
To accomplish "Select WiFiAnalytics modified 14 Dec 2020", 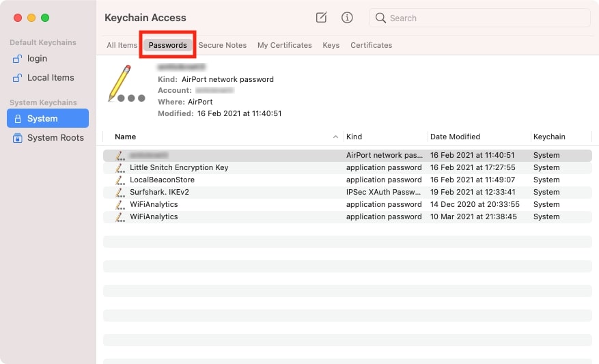I will pos(347,204).
